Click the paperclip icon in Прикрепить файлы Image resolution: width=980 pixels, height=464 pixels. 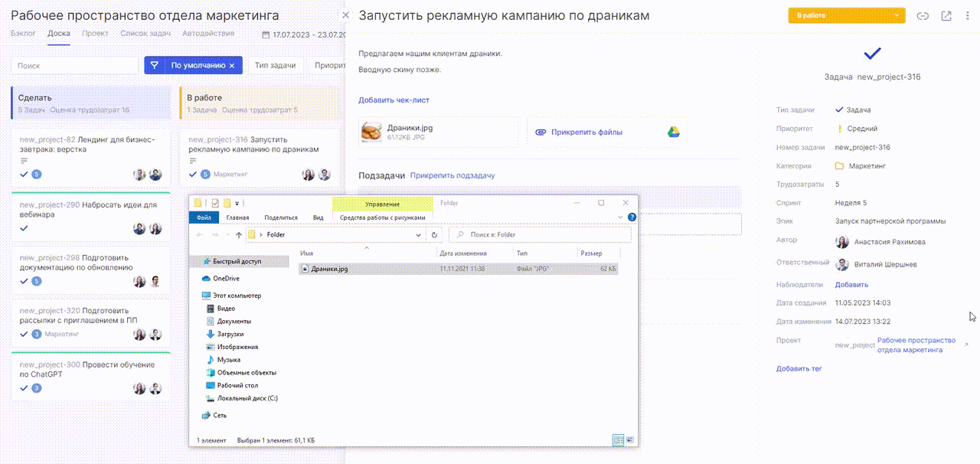click(541, 132)
